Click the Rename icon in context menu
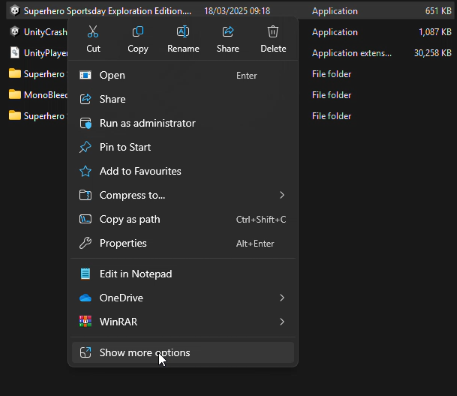Image resolution: width=457 pixels, height=396 pixels. pyautogui.click(x=183, y=32)
